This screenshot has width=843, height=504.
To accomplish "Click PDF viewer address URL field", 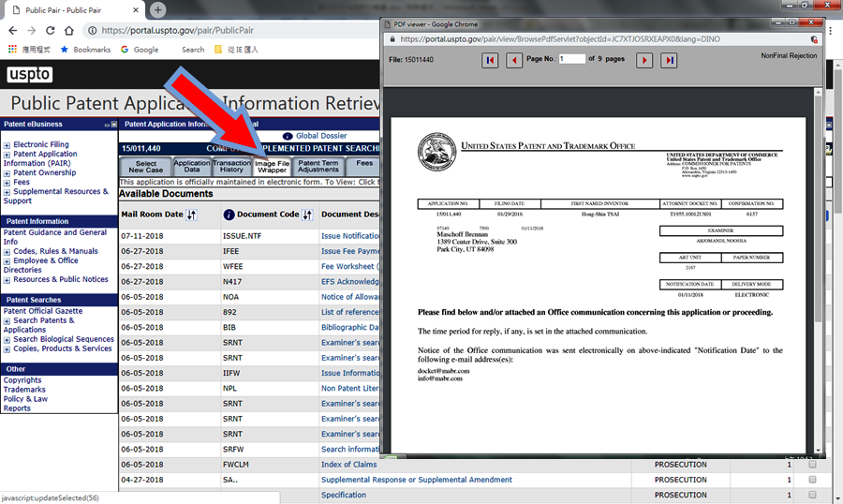I will coord(560,39).
